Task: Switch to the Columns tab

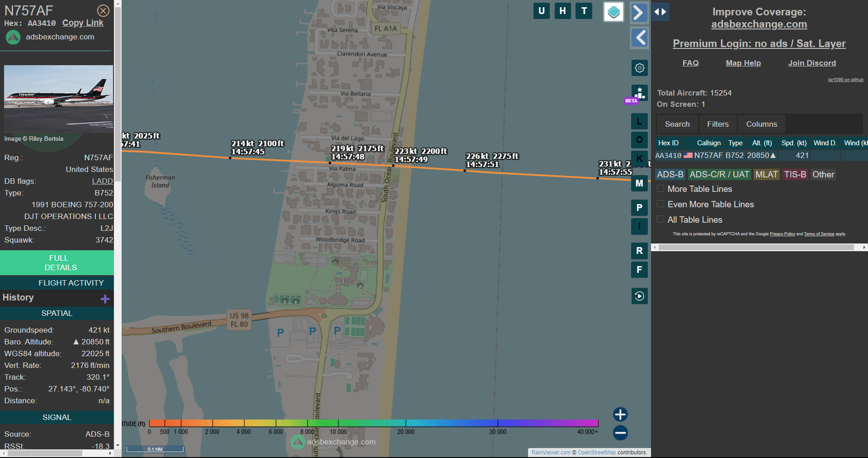Action: [x=762, y=124]
